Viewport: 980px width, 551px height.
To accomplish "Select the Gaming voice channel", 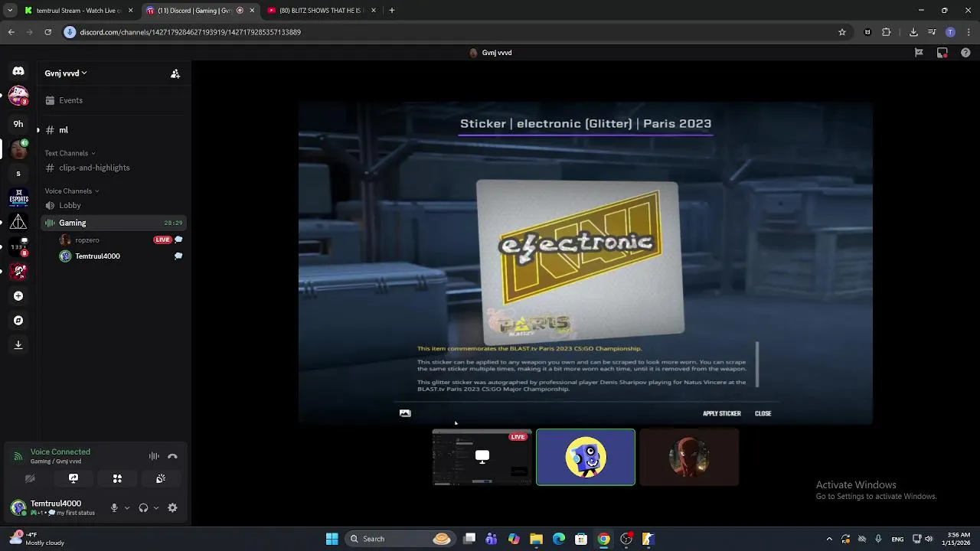I will click(115, 223).
